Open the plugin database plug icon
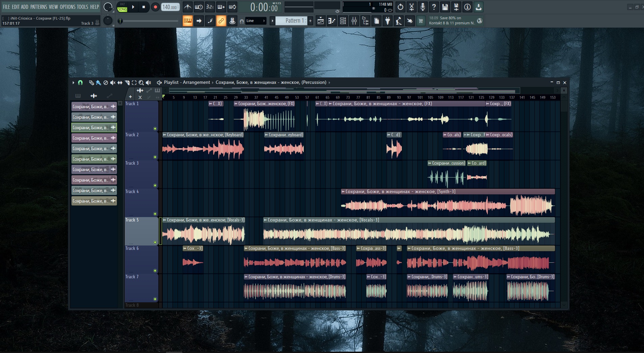This screenshot has height=353, width=644. click(387, 21)
